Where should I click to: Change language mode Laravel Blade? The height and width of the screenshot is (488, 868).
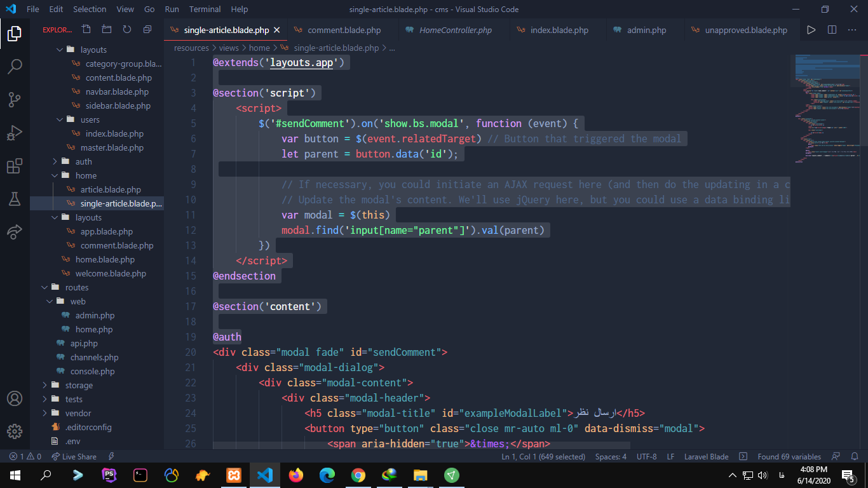tap(706, 456)
